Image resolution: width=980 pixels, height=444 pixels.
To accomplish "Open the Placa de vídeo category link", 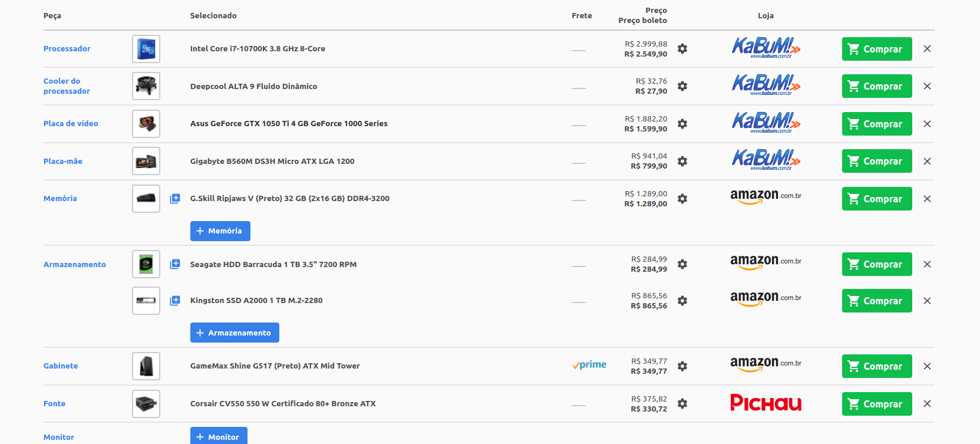I will tap(71, 124).
